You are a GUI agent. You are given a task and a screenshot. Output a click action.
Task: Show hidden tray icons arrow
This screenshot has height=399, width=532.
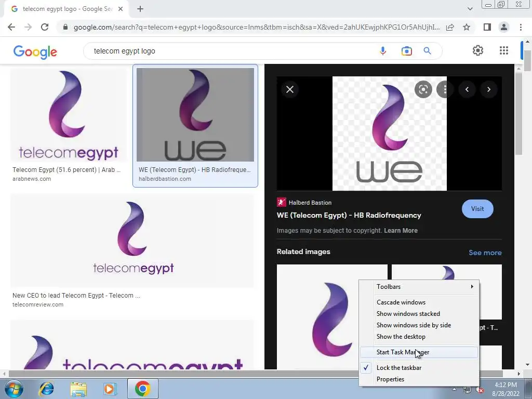(454, 390)
